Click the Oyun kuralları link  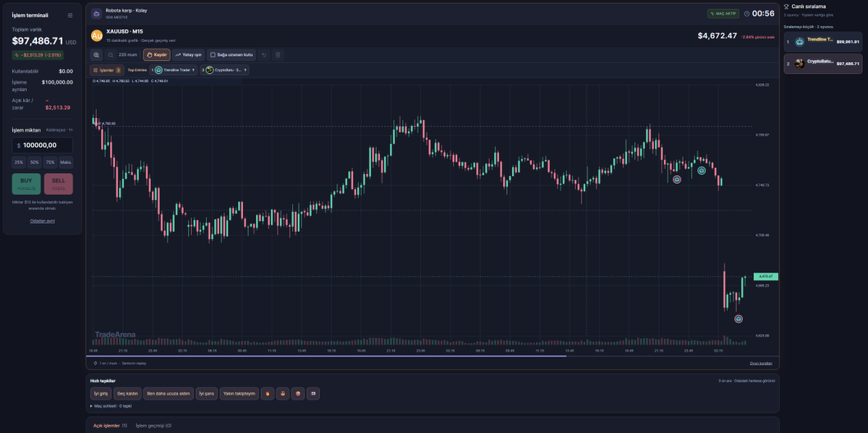760,363
